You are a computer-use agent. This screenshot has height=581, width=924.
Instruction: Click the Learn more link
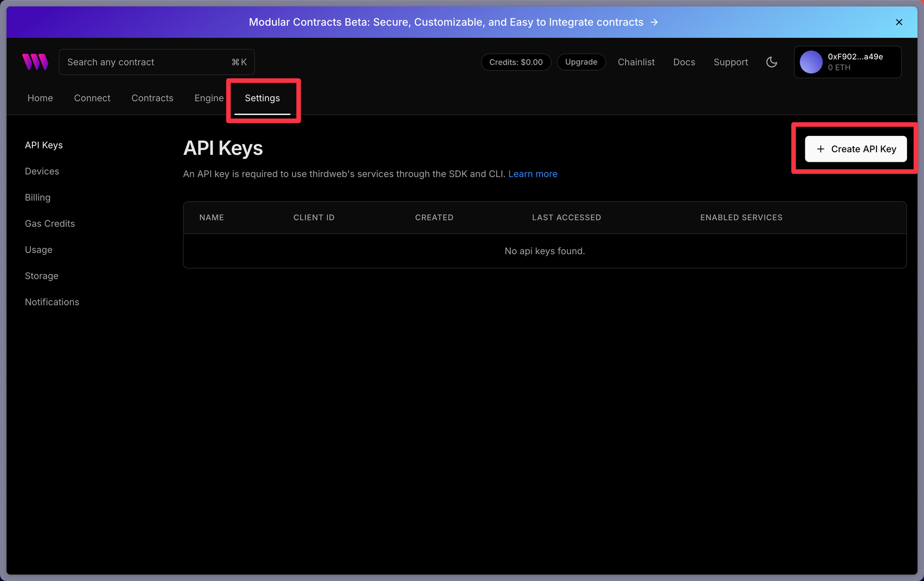[x=533, y=174]
